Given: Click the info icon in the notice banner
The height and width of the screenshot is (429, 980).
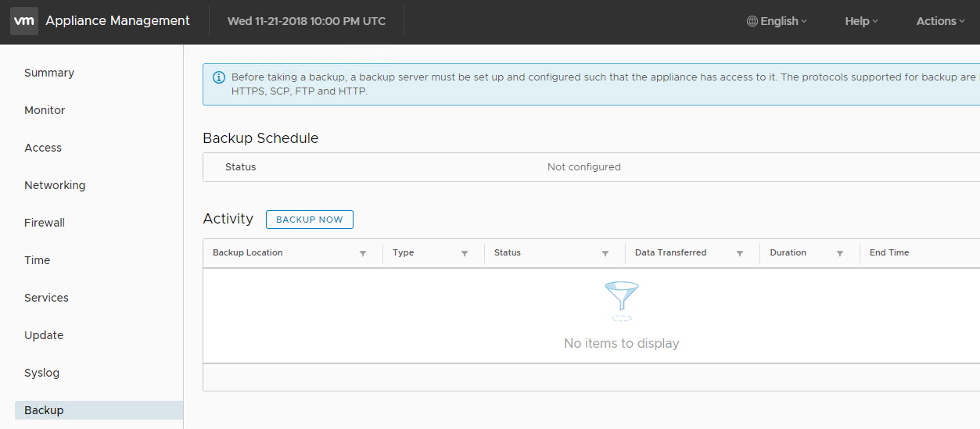Looking at the screenshot, I should (218, 77).
